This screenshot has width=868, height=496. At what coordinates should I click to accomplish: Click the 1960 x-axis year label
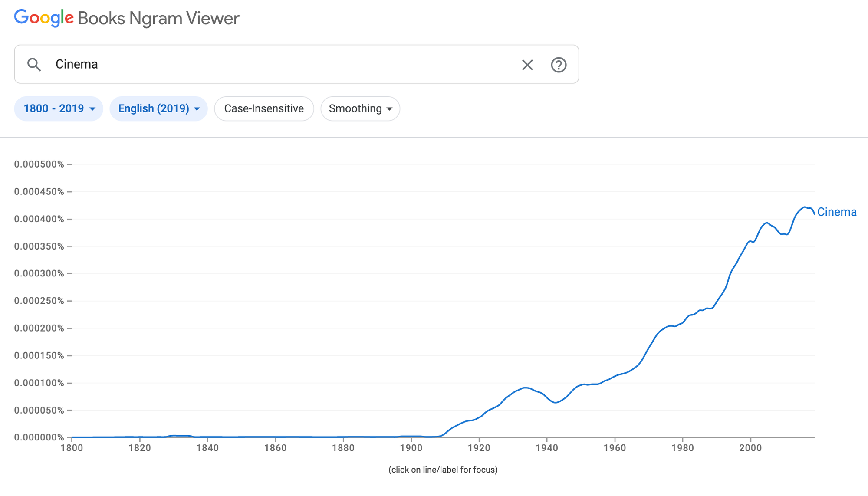(615, 448)
